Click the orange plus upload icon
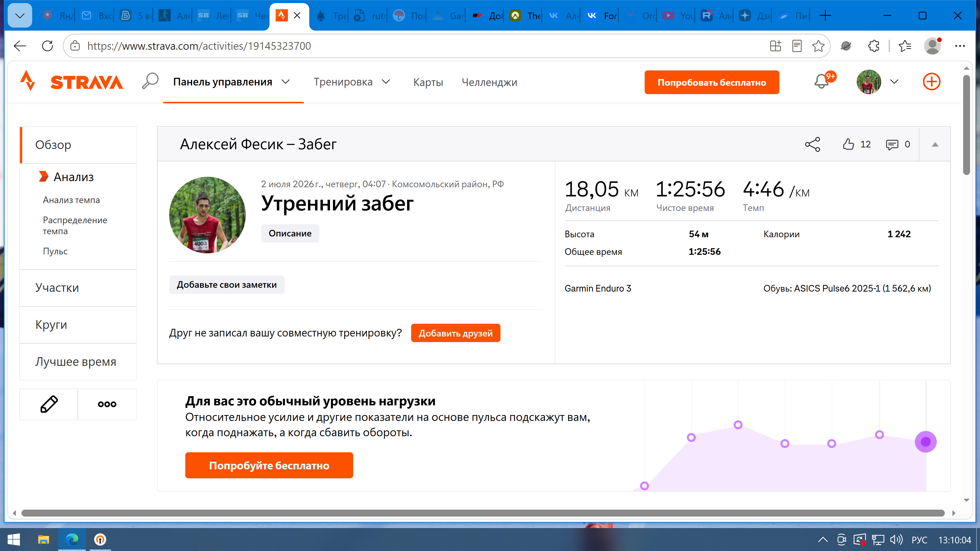 tap(931, 82)
